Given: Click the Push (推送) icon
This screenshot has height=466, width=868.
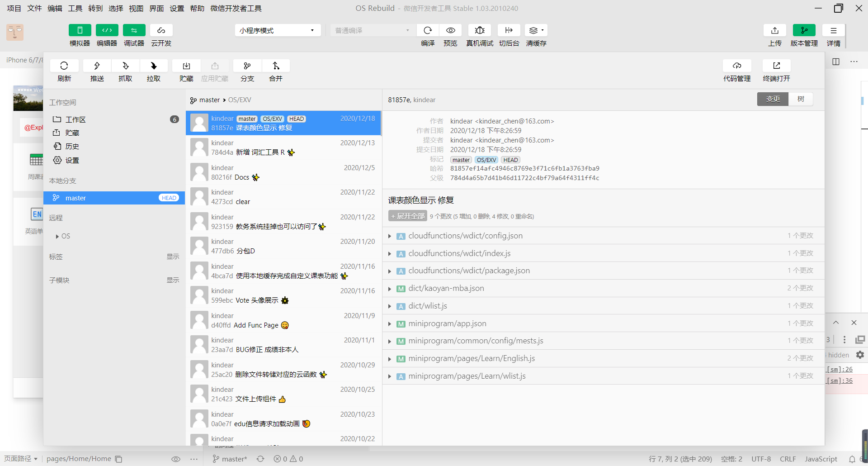Looking at the screenshot, I should click(97, 66).
